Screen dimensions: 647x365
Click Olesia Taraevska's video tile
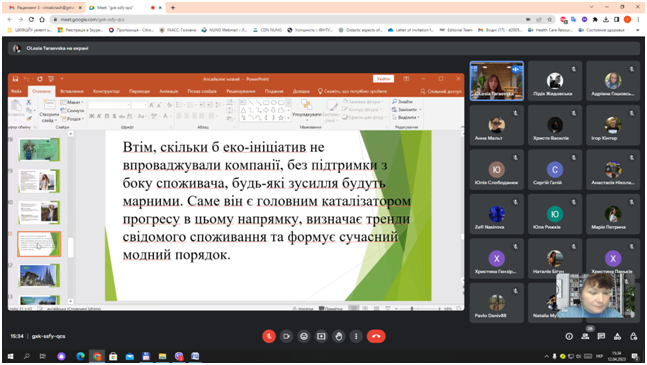click(497, 81)
